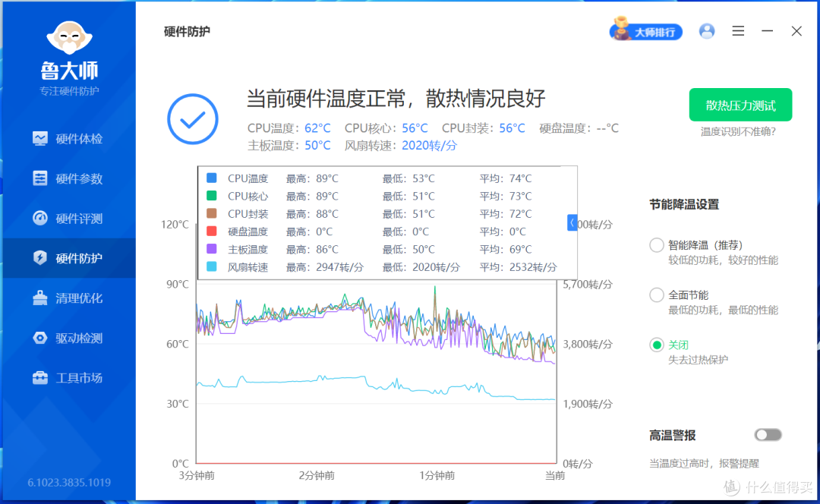Open 驱动检测 in the sidebar
This screenshot has height=504, width=820.
tap(69, 338)
